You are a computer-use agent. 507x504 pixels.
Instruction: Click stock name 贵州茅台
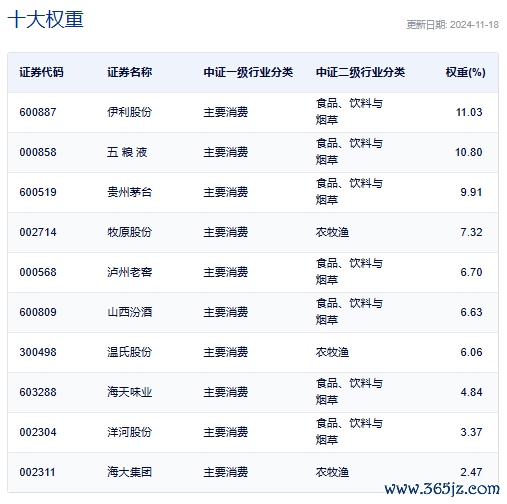coord(129,192)
